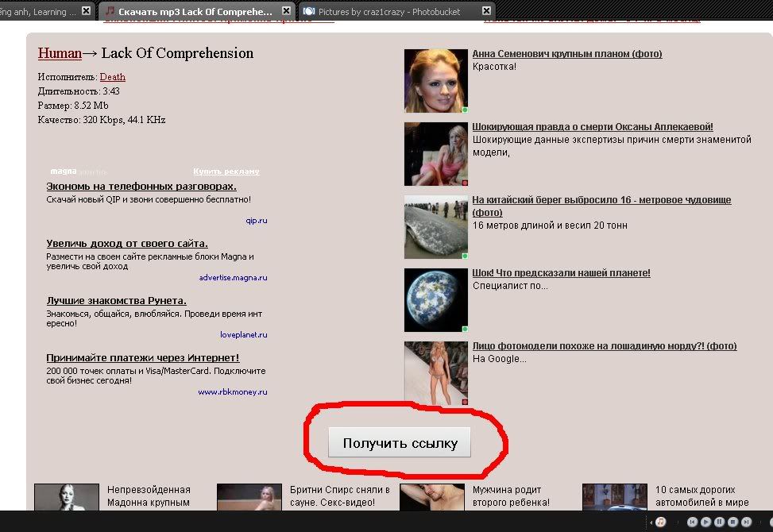
Task: Expand the small arrow left of music note
Action: pyautogui.click(x=651, y=522)
